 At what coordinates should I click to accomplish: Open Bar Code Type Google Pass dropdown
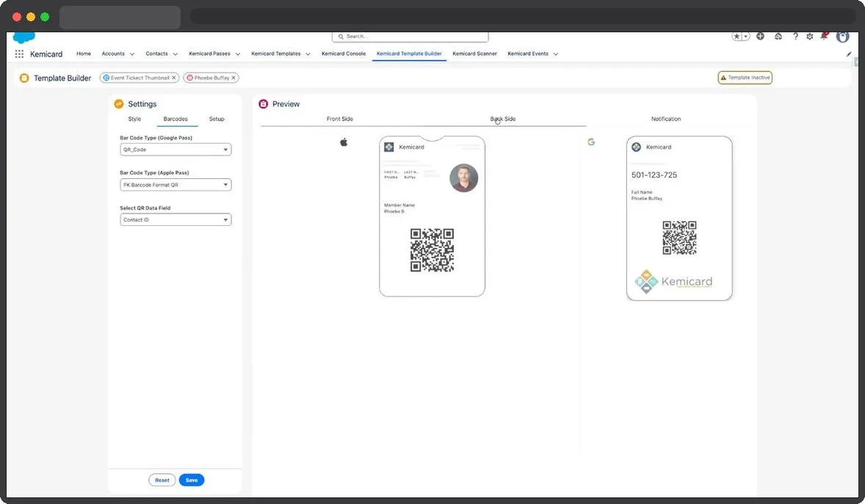pos(175,150)
